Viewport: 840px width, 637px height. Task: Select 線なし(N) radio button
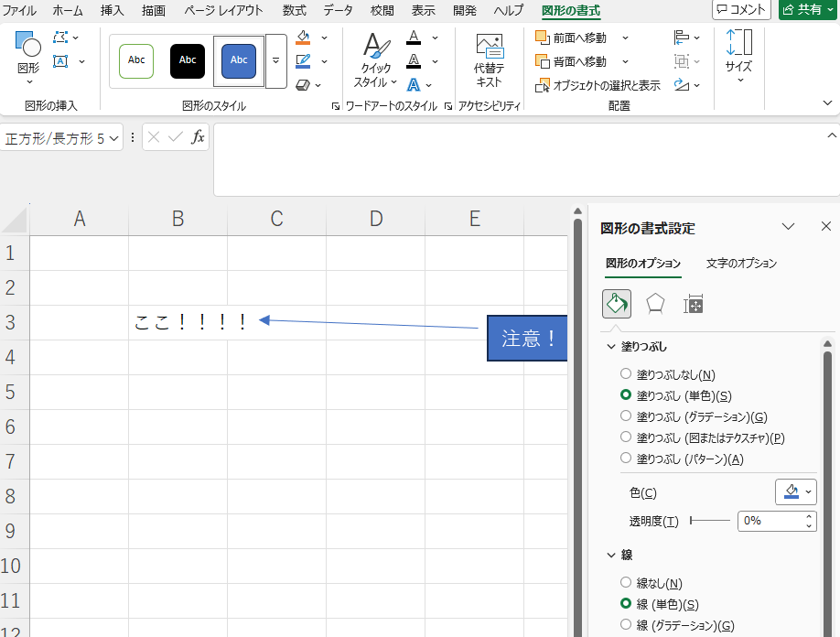[626, 582]
